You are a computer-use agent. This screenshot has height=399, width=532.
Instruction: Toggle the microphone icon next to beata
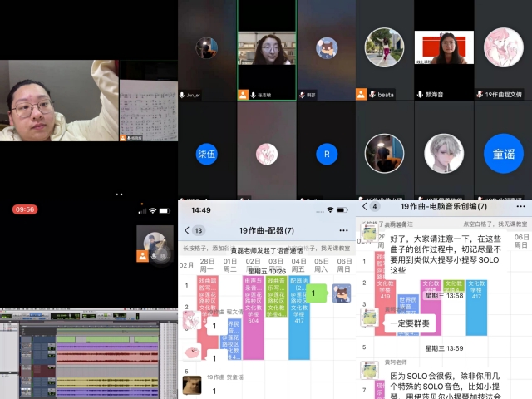coord(373,95)
